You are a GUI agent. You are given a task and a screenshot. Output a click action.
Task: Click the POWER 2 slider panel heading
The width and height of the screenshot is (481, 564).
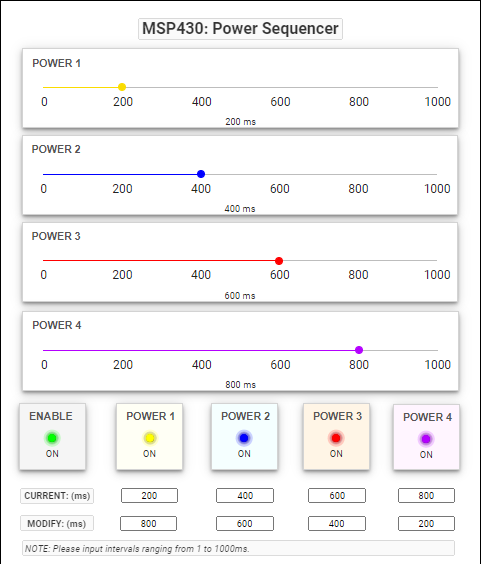pos(56,149)
